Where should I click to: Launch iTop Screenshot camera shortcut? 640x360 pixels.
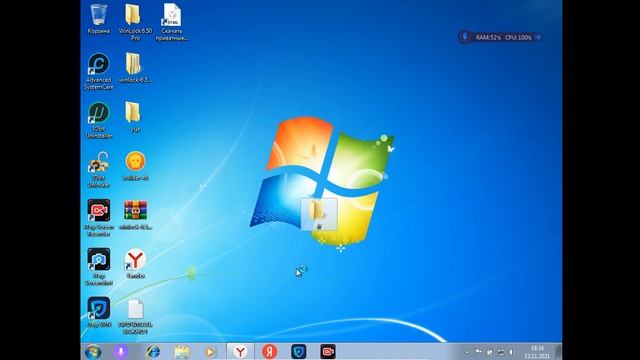98,266
